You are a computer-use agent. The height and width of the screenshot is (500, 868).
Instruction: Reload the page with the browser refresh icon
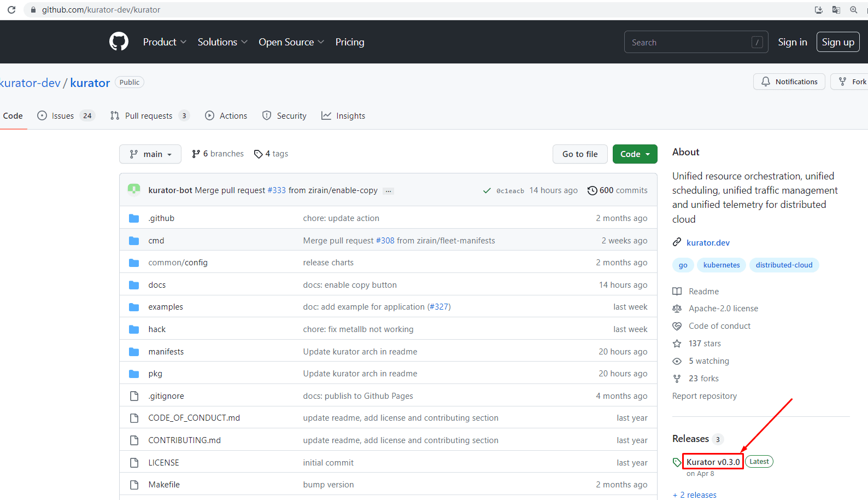11,10
